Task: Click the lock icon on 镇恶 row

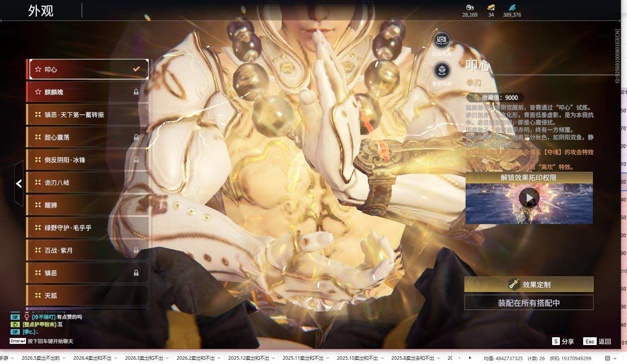Action: [x=136, y=273]
